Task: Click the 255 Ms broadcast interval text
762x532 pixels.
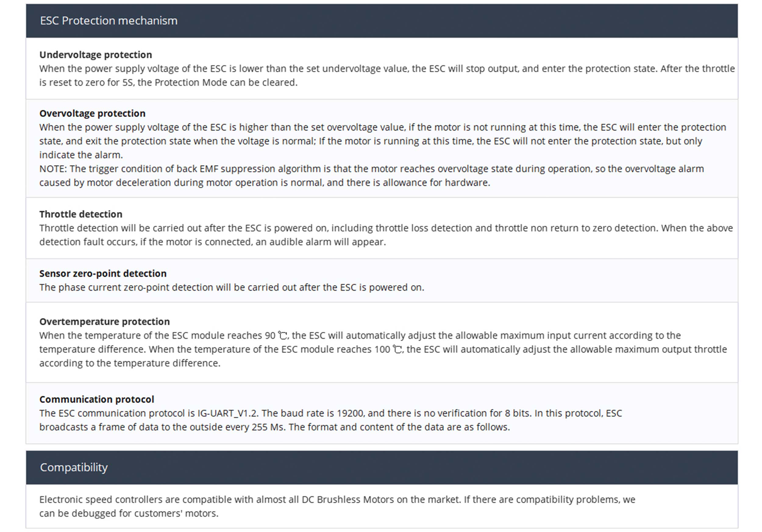Action: pos(268,427)
